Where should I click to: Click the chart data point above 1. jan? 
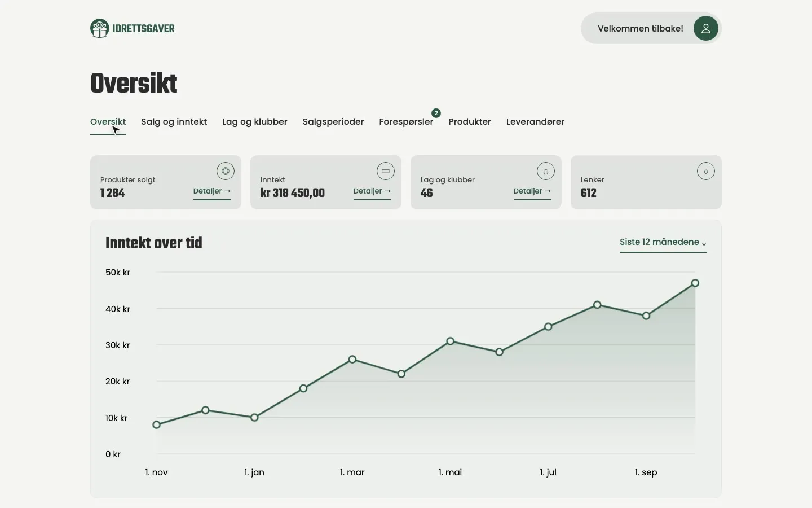254,417
